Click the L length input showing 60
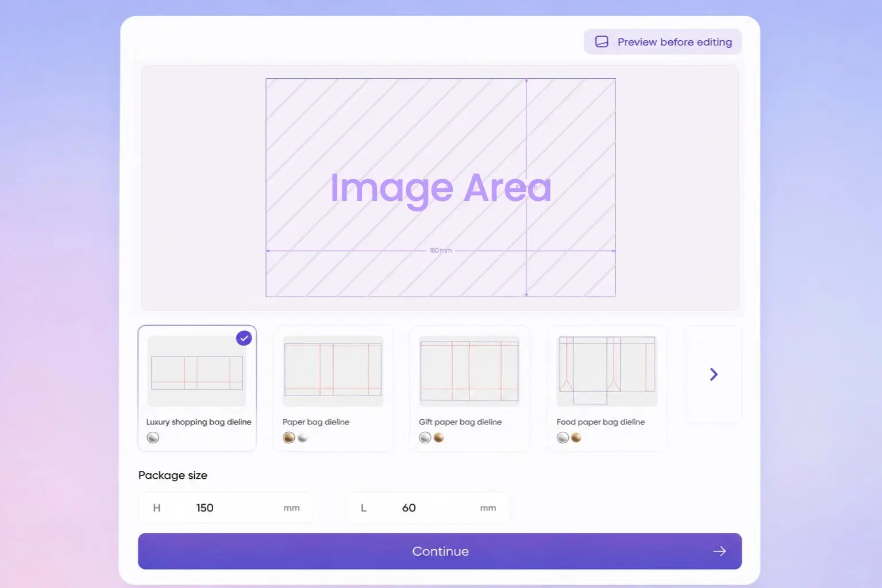This screenshot has width=882, height=588. tap(427, 508)
